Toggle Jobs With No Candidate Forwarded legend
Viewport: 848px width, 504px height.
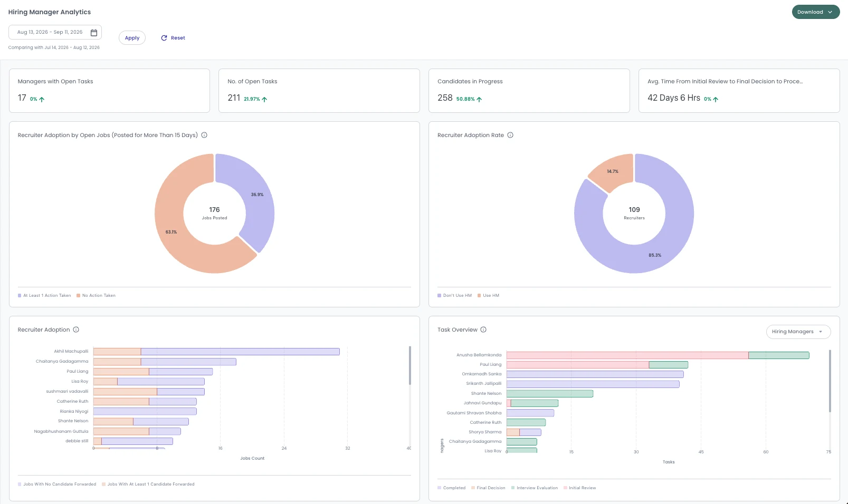(57, 484)
